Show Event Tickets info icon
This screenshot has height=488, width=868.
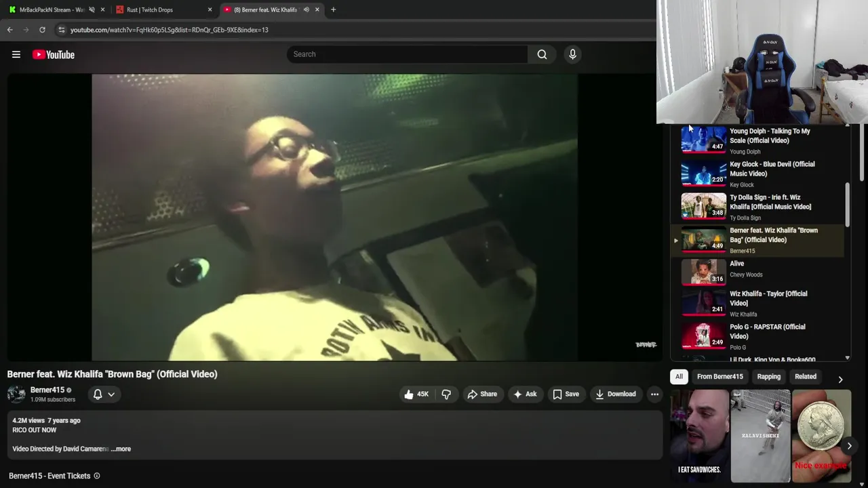(x=96, y=476)
